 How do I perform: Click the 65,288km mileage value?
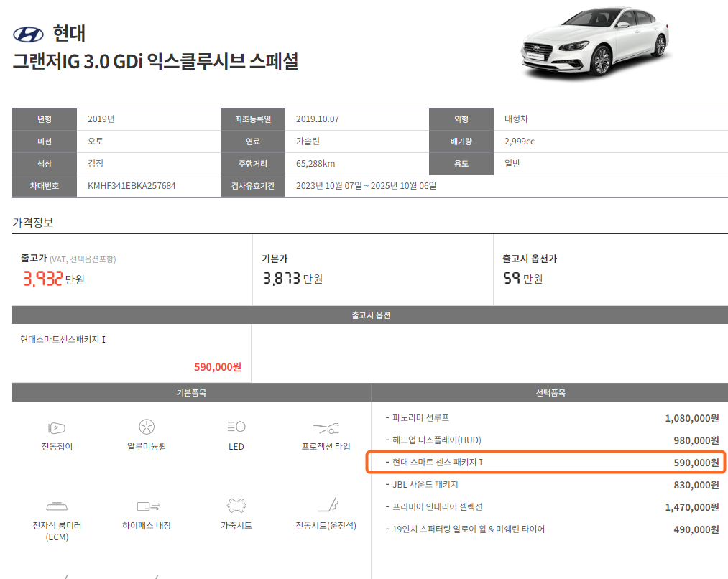[x=315, y=164]
